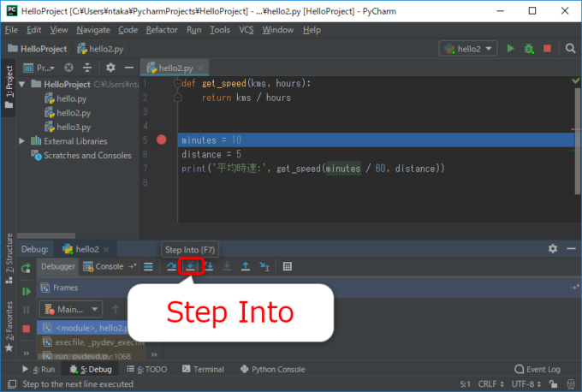Click the Show Execution Point icon
This screenshot has width=582, height=392.
[x=148, y=266]
